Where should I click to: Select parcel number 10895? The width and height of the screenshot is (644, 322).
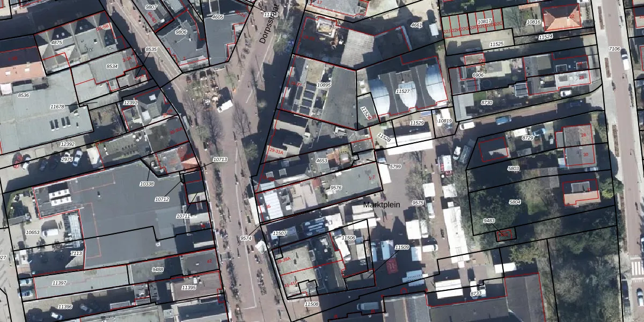(324, 85)
